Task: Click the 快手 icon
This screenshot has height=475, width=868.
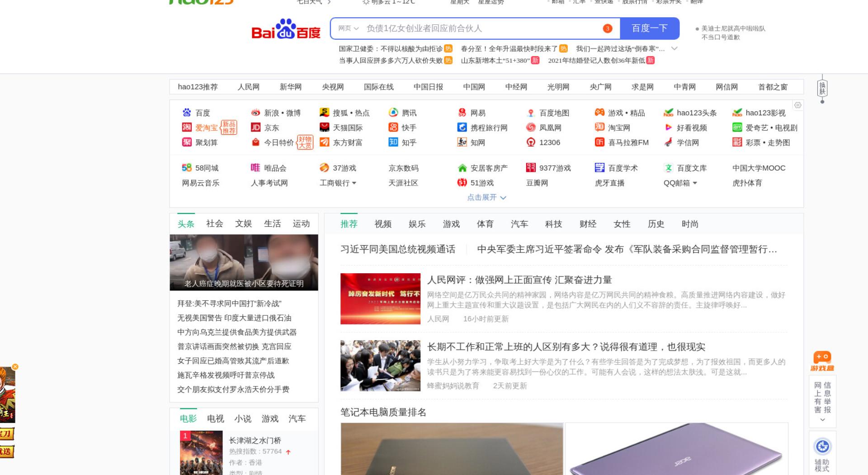Action: pos(393,128)
